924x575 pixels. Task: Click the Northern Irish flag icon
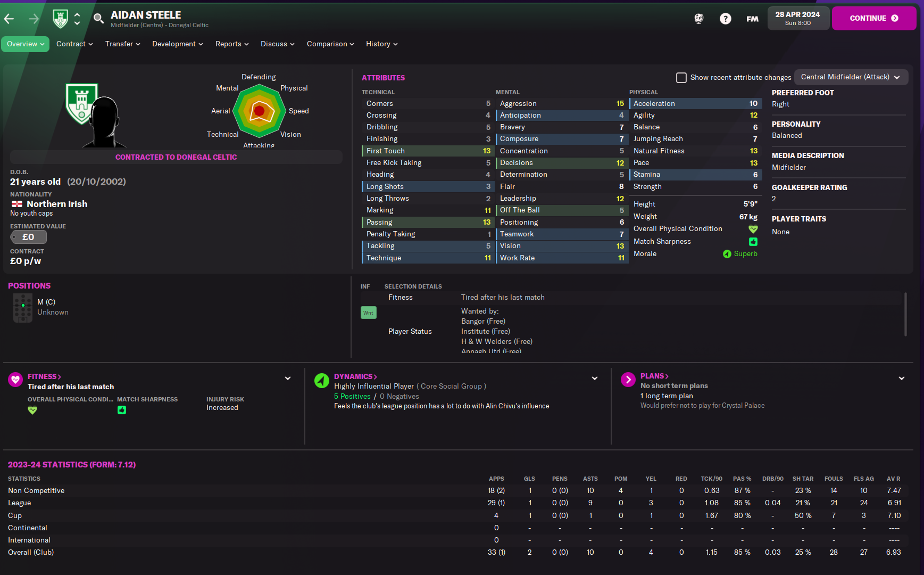[17, 204]
